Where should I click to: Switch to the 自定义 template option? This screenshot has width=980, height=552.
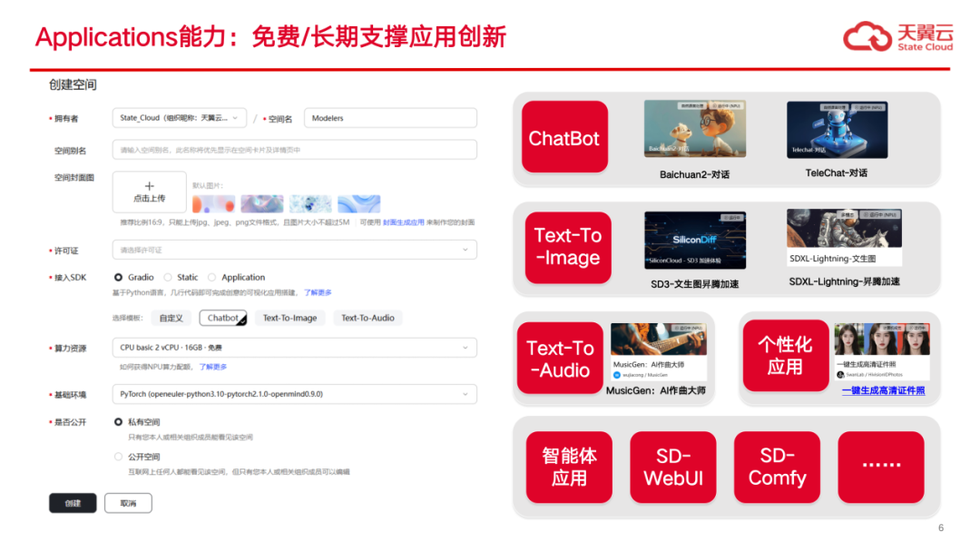(x=171, y=318)
